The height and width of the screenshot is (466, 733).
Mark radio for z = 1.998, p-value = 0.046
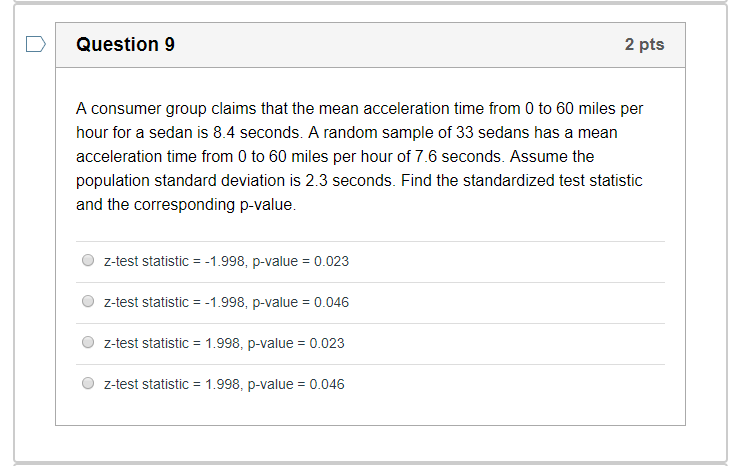tap(88, 384)
